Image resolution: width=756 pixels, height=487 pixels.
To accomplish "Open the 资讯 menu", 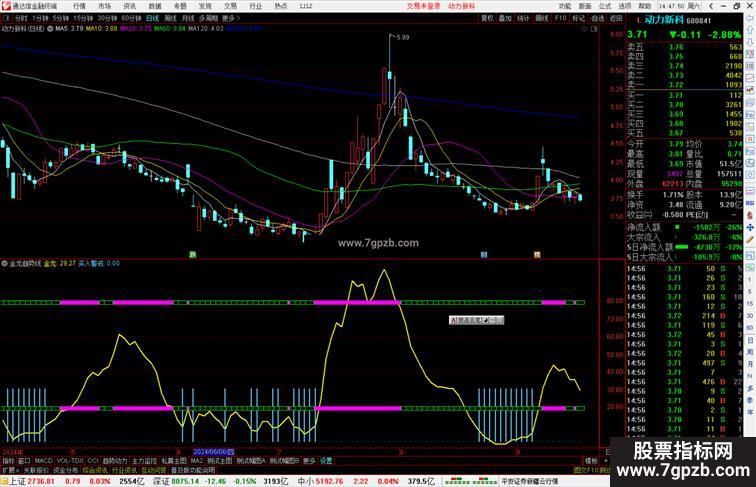I will (x=130, y=6).
